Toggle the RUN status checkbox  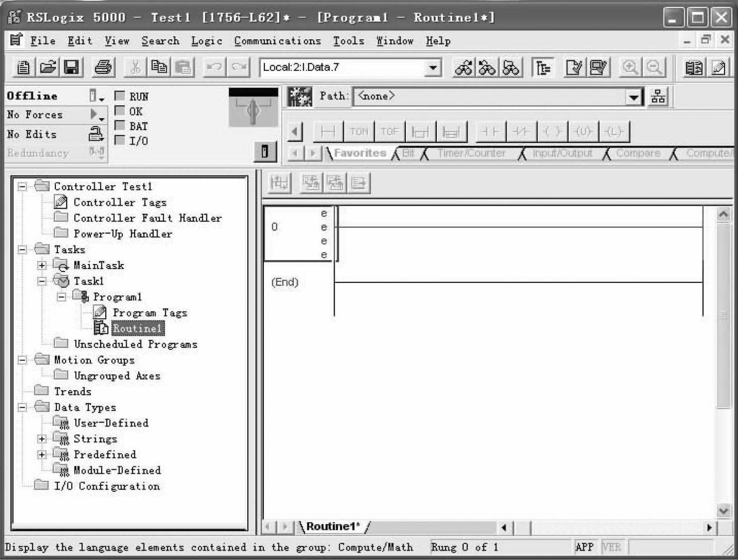pyautogui.click(x=120, y=96)
